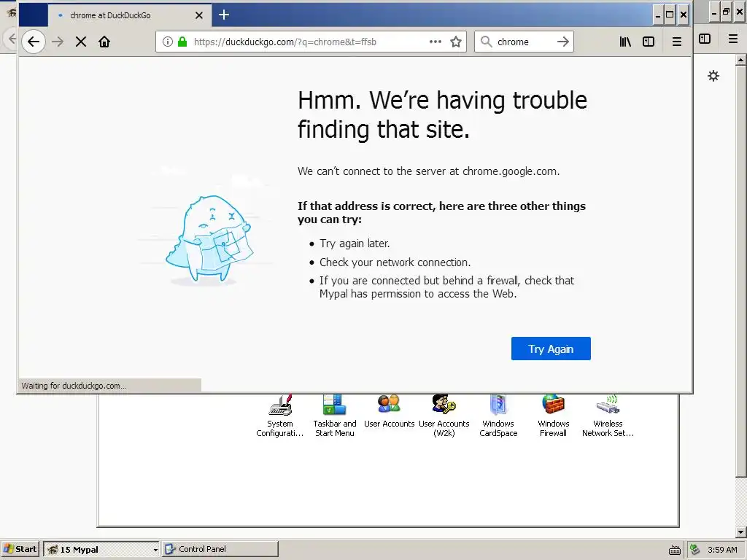Screen dimensions: 747x560
Task: Click scrollbar down arrow in background window
Action: coord(741,532)
